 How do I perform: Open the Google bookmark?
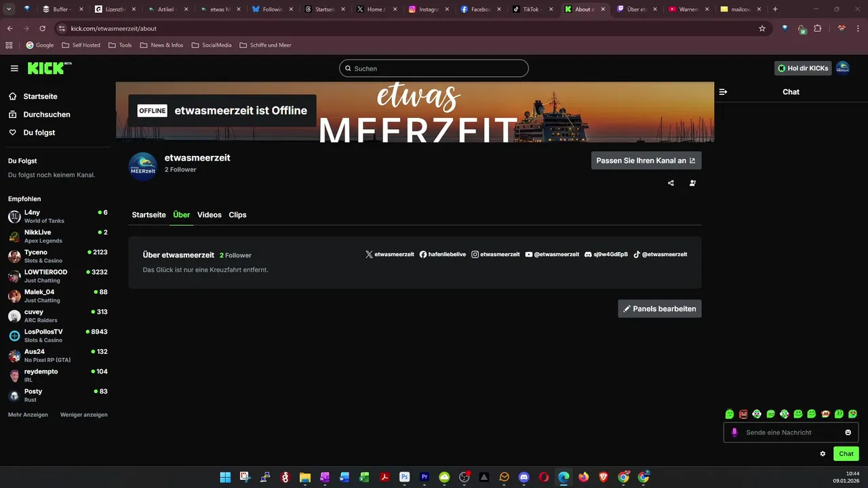40,45
